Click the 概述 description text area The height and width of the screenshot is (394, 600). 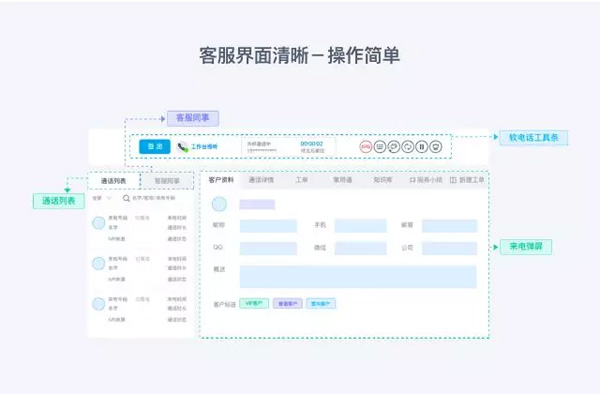pos(358,276)
